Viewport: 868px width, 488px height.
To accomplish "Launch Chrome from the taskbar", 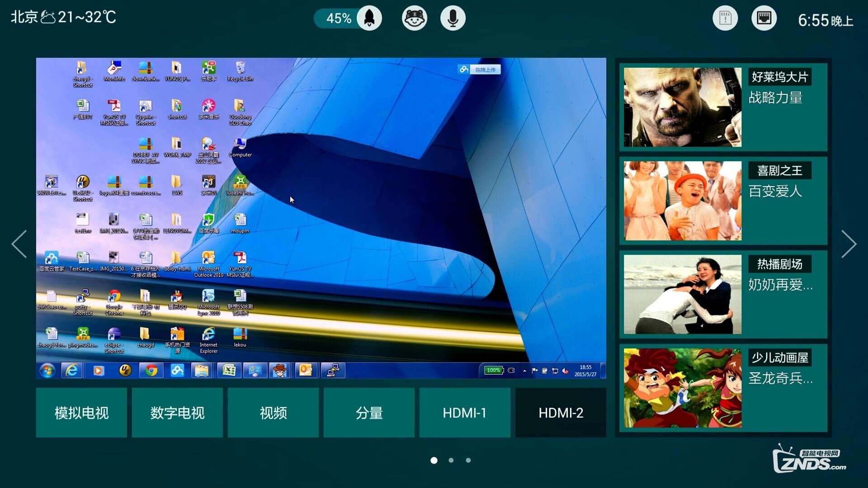I will (151, 371).
